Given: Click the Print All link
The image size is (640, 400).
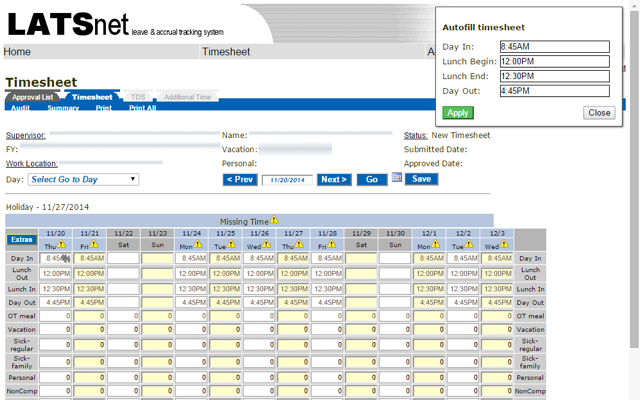Looking at the screenshot, I should coord(142,108).
